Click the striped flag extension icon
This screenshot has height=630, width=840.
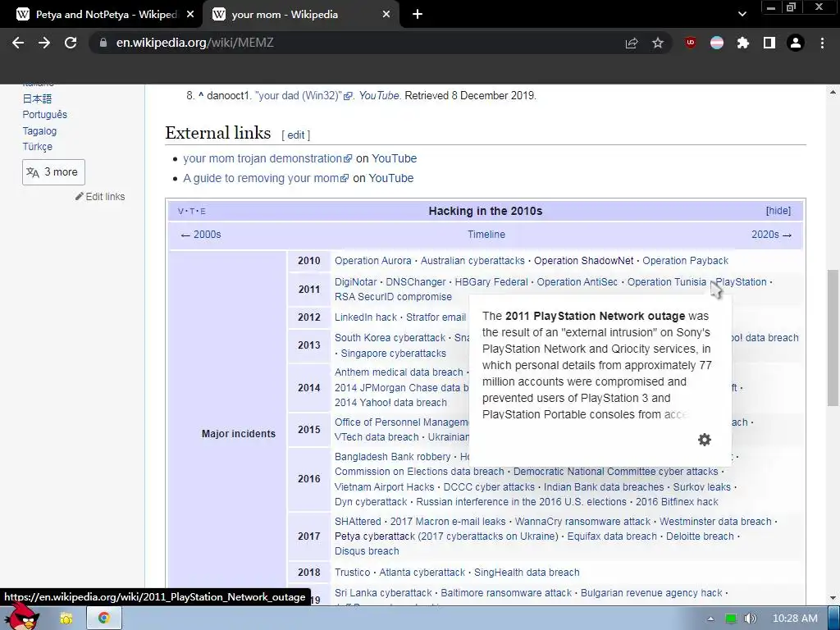(x=717, y=43)
